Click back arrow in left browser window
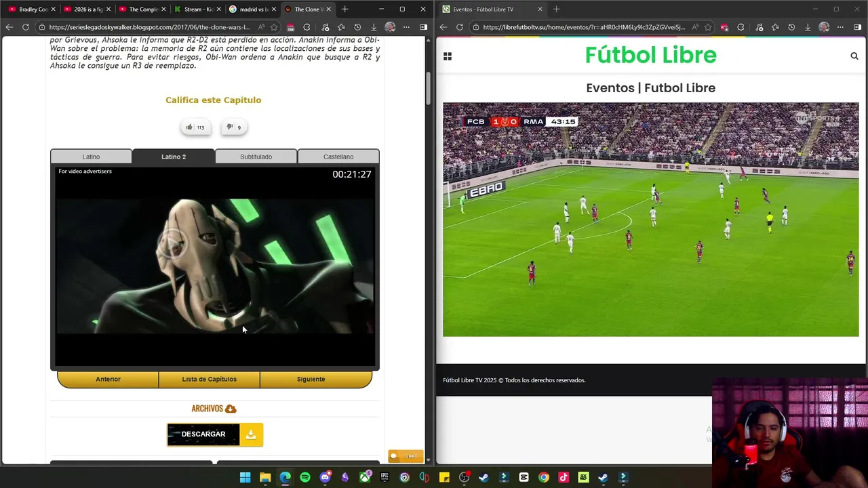Viewport: 868px width, 488px height. tap(9, 27)
